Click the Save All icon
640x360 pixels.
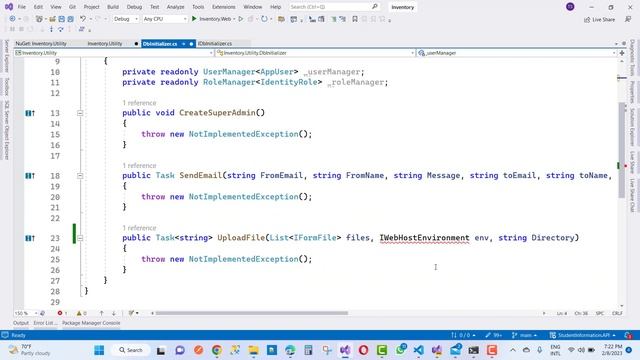pos(70,19)
